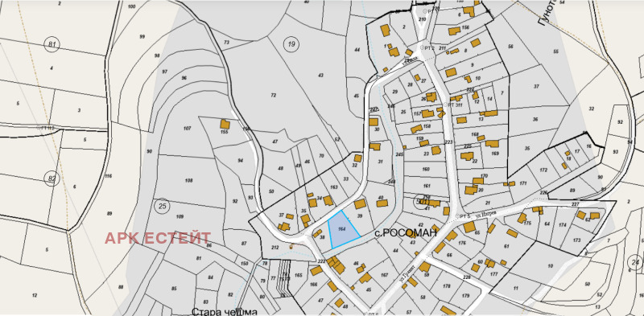644x316 pixels.
Task: Select parcel number 116
Action: pos(109,176)
